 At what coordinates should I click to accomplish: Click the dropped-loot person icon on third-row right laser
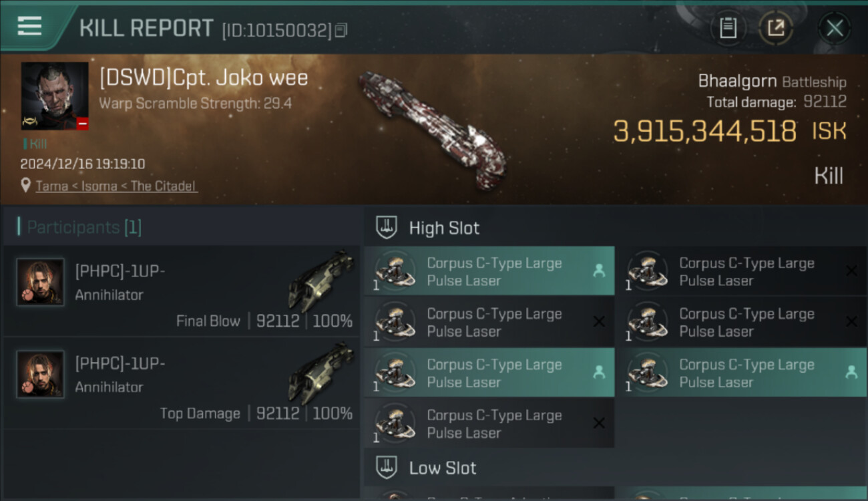[851, 372]
